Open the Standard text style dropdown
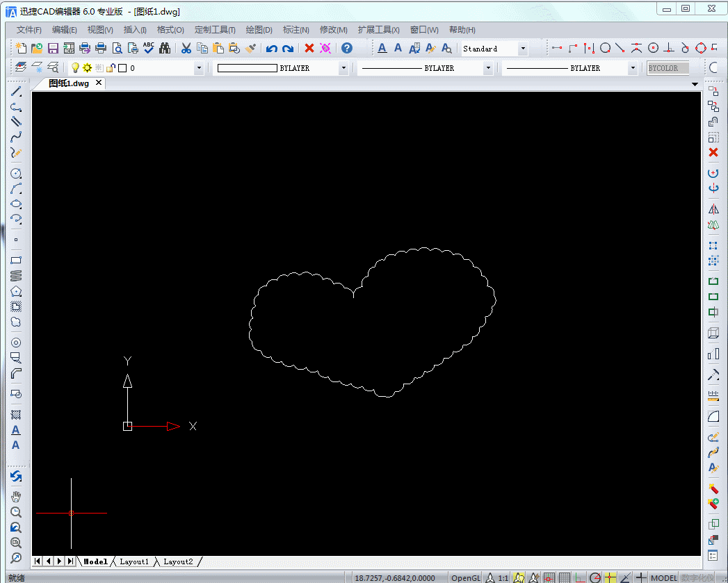Viewport: 728px width, 583px height. (x=524, y=49)
